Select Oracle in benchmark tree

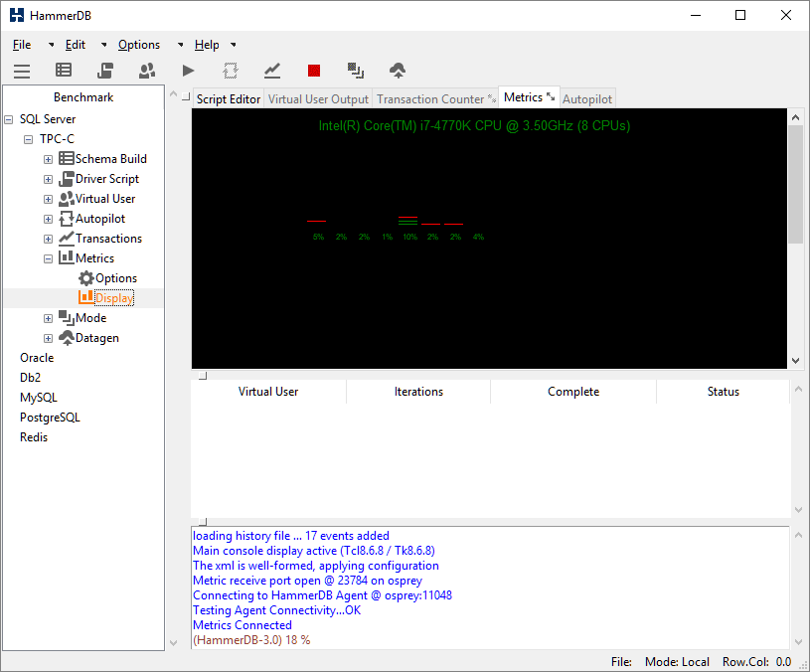tap(37, 358)
